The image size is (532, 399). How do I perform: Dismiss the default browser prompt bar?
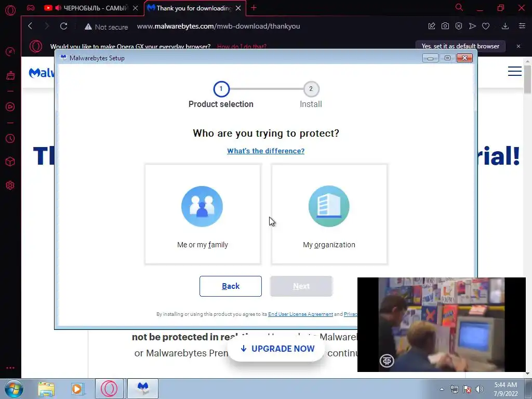coord(518,46)
